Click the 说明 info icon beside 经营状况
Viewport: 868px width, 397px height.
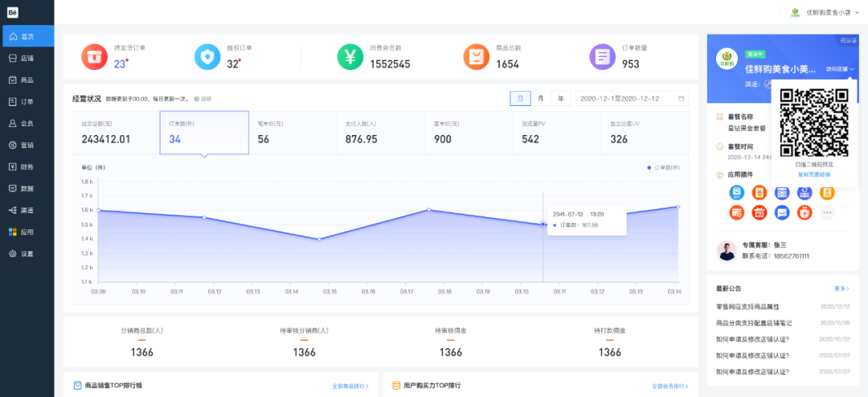coord(197,99)
